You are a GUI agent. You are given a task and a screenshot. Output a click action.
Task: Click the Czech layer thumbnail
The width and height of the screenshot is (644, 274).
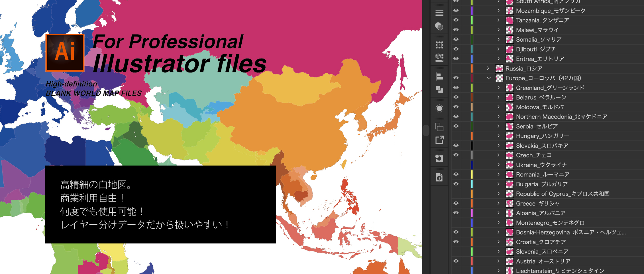(x=510, y=155)
